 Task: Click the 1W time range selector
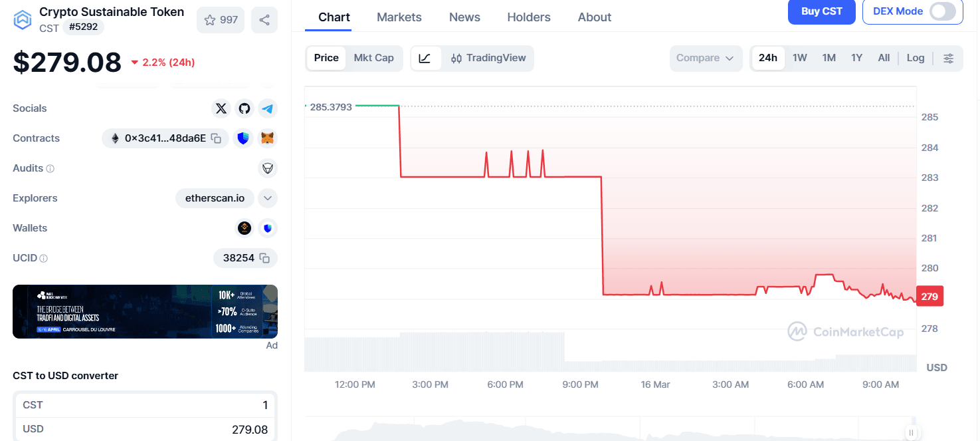pos(799,58)
